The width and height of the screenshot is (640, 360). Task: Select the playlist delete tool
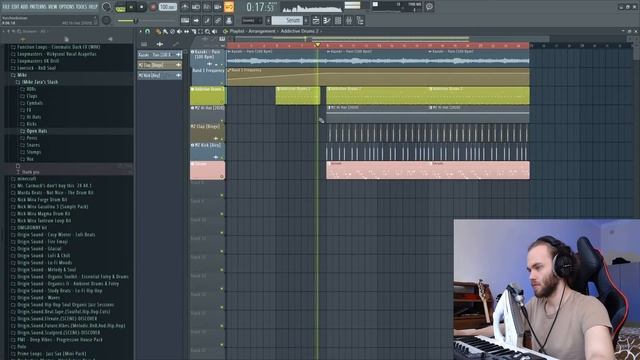pos(172,31)
